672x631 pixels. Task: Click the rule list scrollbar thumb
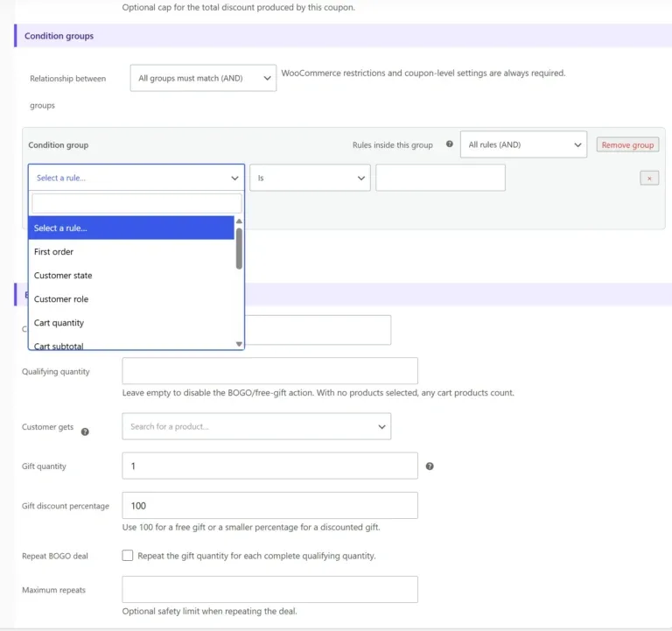(x=239, y=249)
